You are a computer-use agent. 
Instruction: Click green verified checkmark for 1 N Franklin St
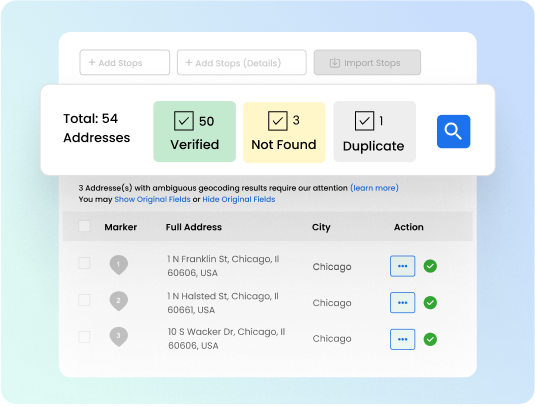tap(430, 266)
